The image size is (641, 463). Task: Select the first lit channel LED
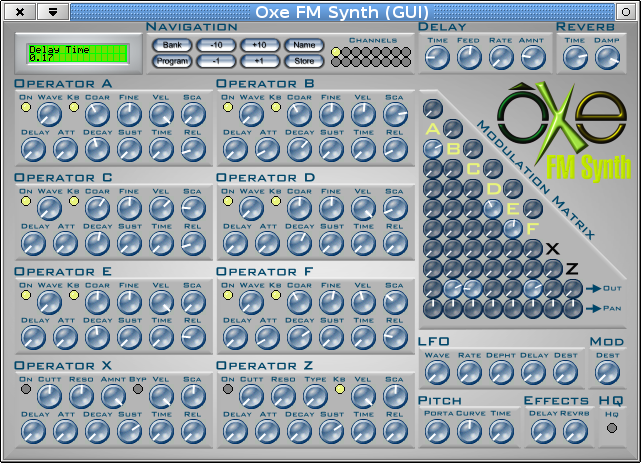[336, 52]
